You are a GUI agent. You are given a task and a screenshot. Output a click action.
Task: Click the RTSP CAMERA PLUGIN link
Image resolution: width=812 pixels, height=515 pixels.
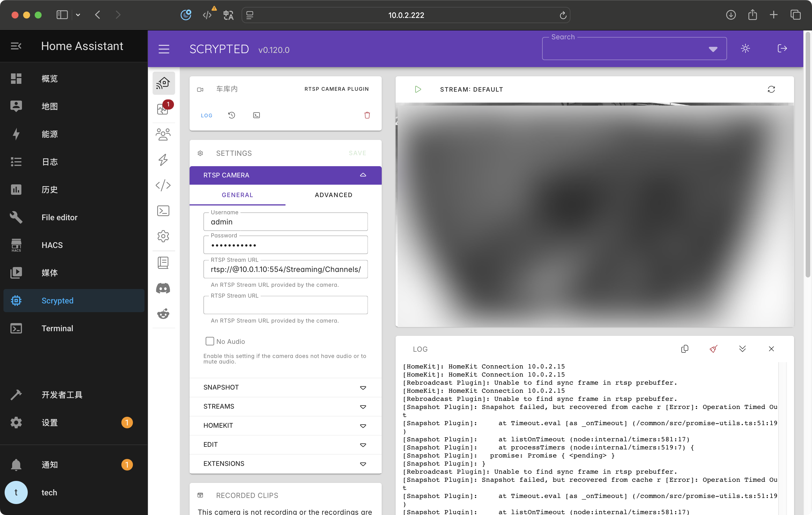pyautogui.click(x=337, y=89)
